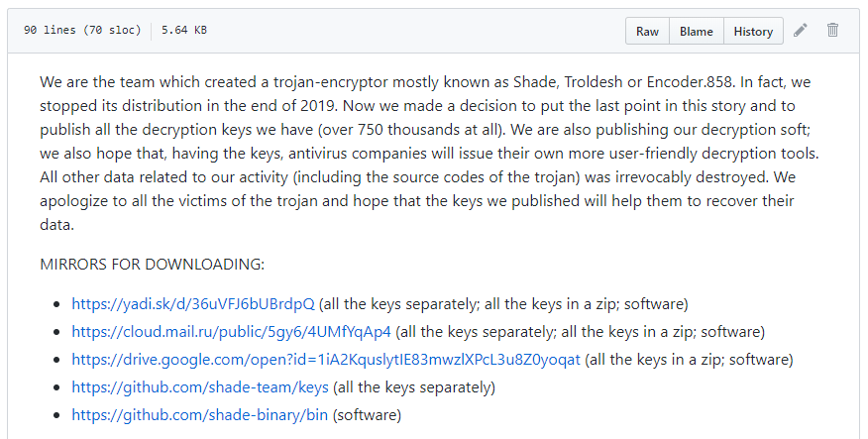Click the "90 lines (70 sloc)" text
This screenshot has width=868, height=439.
tap(81, 31)
